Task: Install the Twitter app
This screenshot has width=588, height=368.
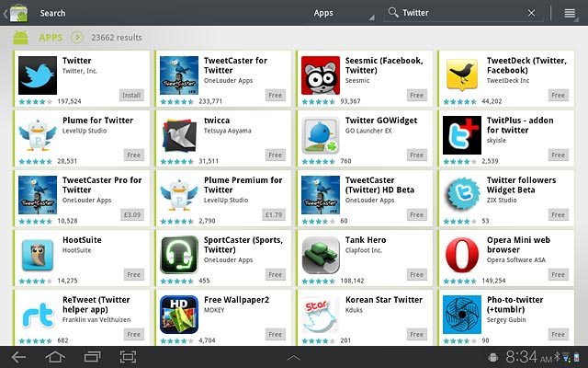Action: [131, 95]
